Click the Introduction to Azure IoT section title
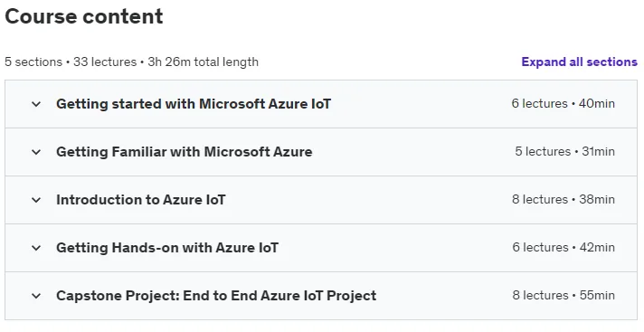Image resolution: width=644 pixels, height=332 pixels. (x=141, y=200)
